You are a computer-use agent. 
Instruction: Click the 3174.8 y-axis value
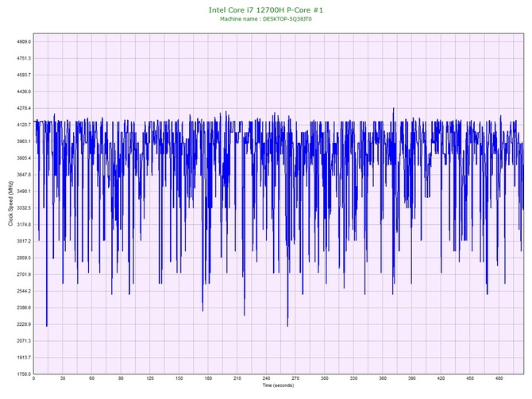24,225
